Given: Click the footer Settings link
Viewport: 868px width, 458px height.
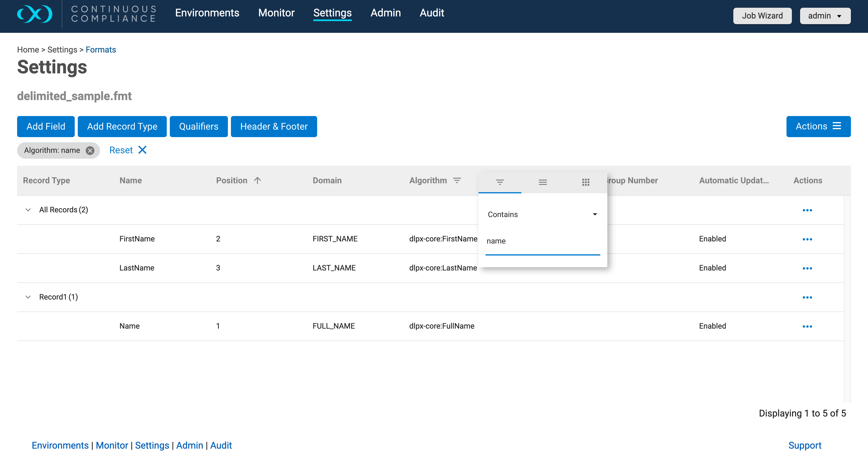Looking at the screenshot, I should coord(152,446).
